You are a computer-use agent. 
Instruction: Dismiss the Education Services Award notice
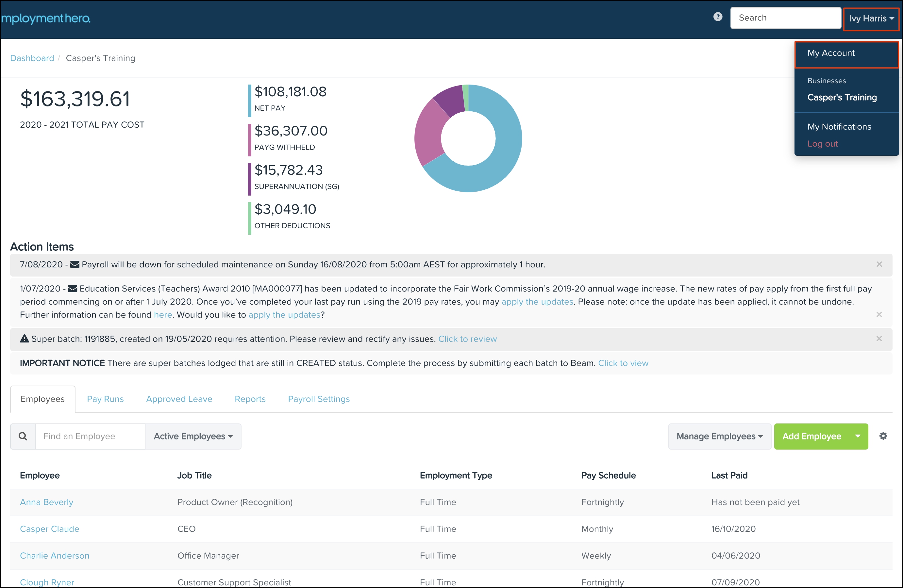(879, 315)
